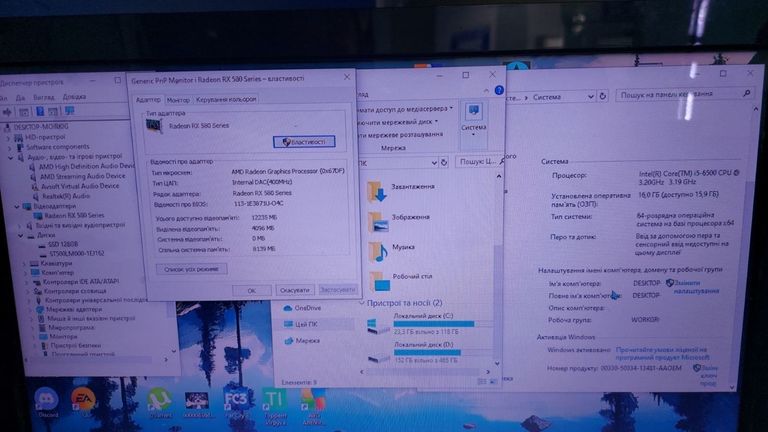Viewport: 768px width, 432px height.
Task: Collapse the Відеоадаптери tree node
Action: tap(18, 206)
